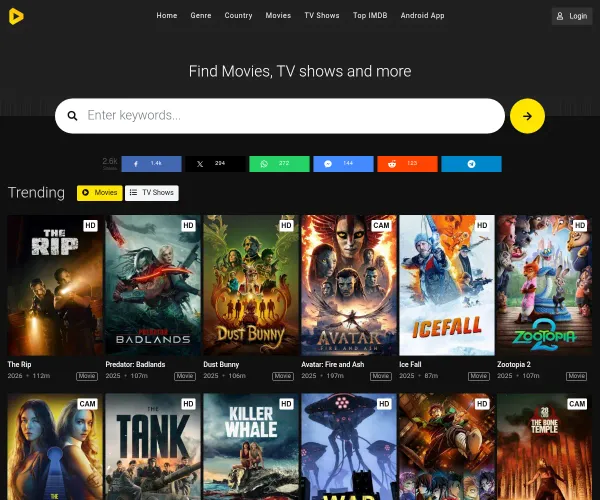
Task: Click Dust Bunny title link
Action: click(221, 364)
